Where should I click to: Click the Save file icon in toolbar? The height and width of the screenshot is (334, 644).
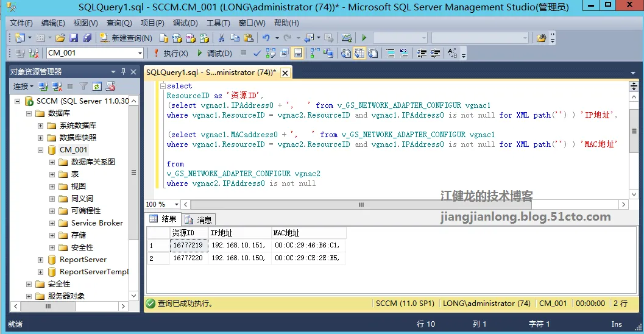(73, 38)
